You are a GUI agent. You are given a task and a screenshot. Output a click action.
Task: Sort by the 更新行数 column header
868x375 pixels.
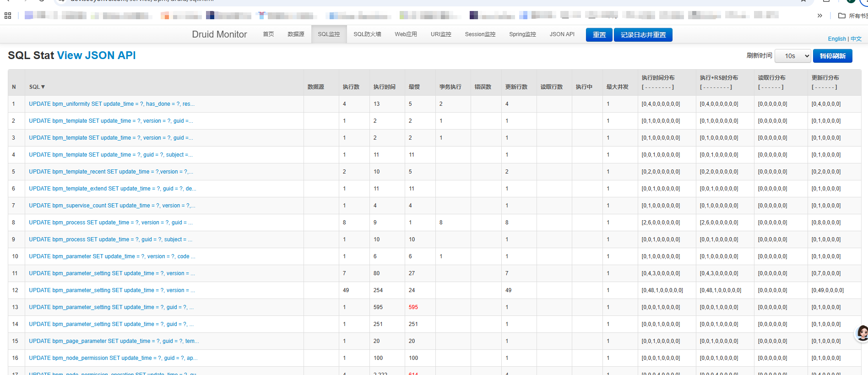coord(516,87)
